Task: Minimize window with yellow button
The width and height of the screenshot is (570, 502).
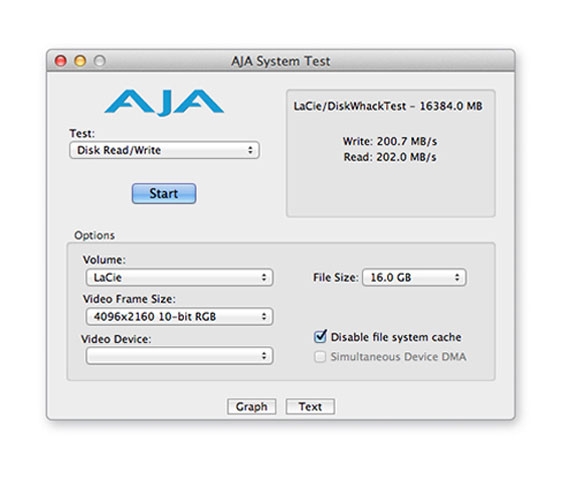Action: [80, 61]
